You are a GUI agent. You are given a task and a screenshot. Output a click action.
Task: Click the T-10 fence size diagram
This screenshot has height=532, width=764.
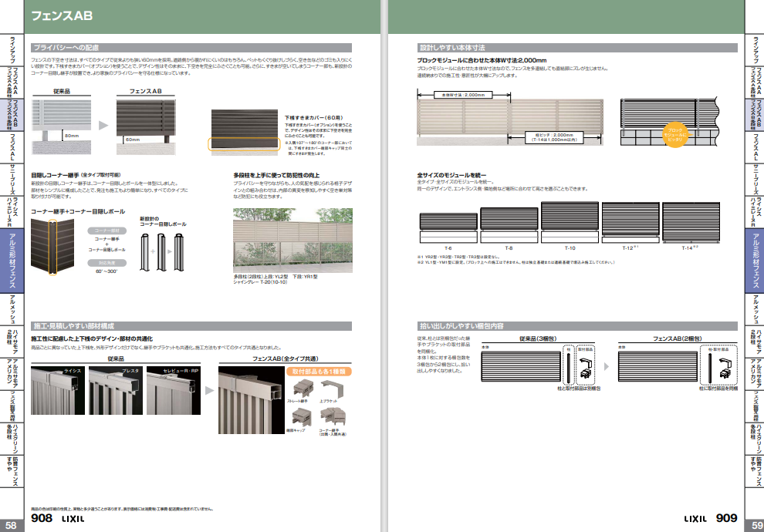(x=570, y=222)
